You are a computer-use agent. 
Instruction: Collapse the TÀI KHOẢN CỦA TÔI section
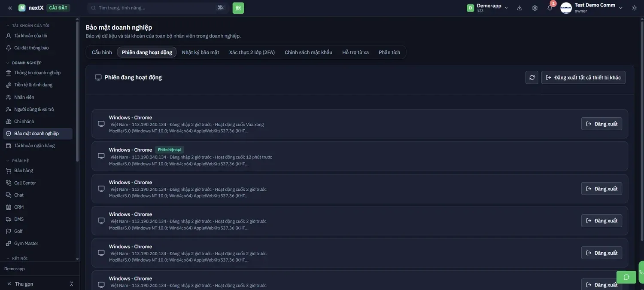28,26
